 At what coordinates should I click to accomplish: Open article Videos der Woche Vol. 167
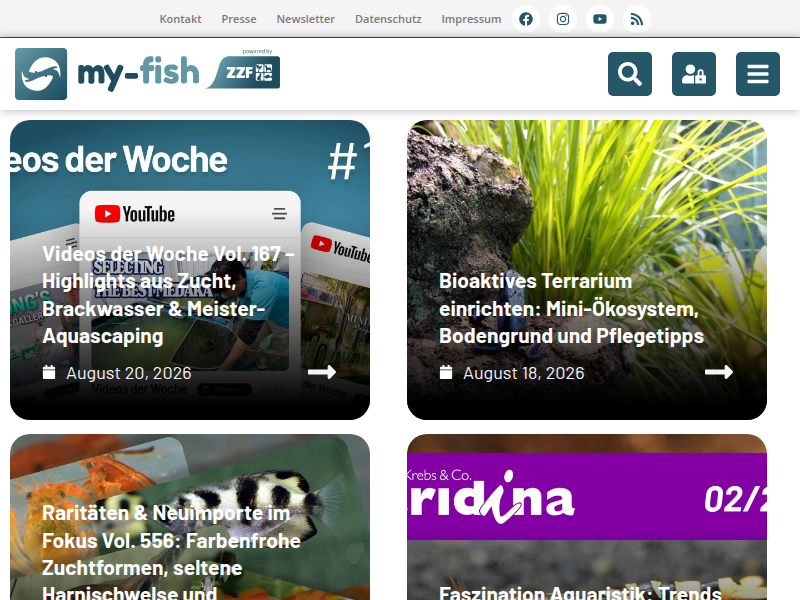(x=168, y=295)
